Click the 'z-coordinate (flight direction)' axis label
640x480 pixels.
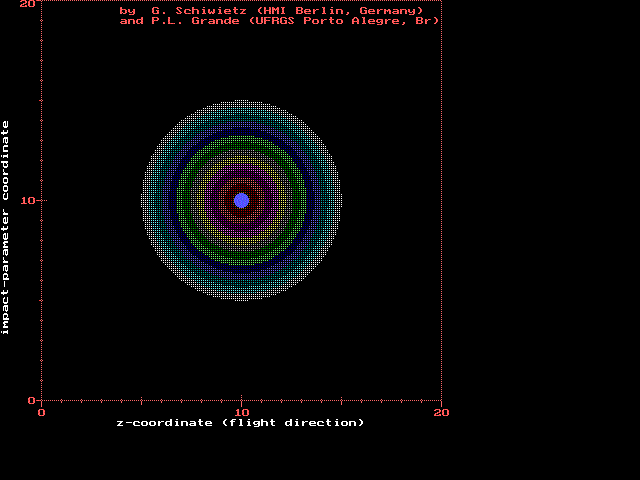coord(240,423)
